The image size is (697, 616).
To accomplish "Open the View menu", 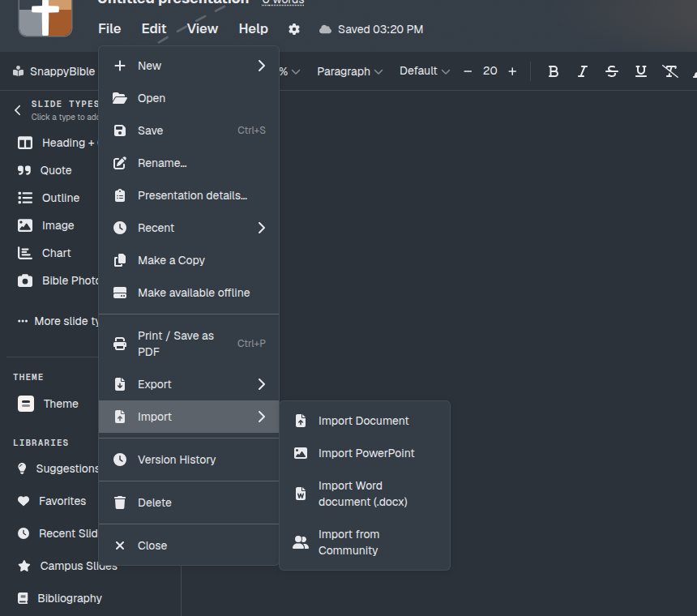I will [x=203, y=28].
